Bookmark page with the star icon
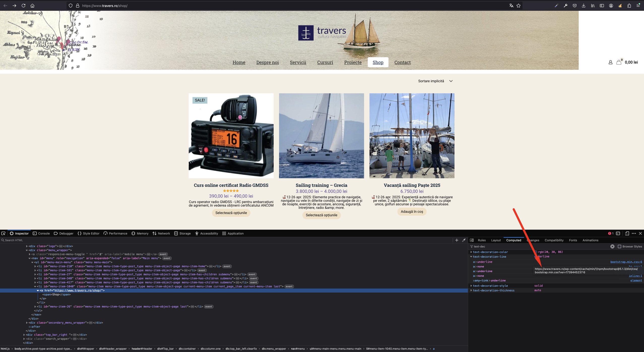The image size is (644, 352). 518,6
